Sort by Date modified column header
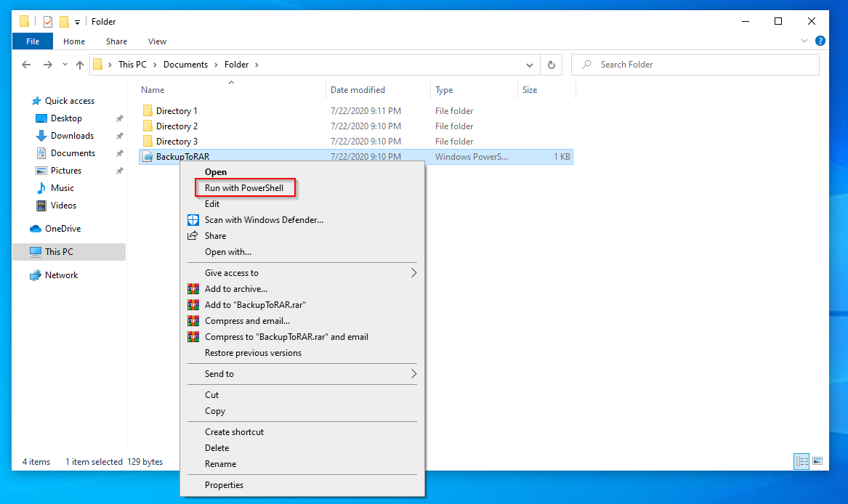The width and height of the screenshot is (848, 504). click(x=358, y=90)
